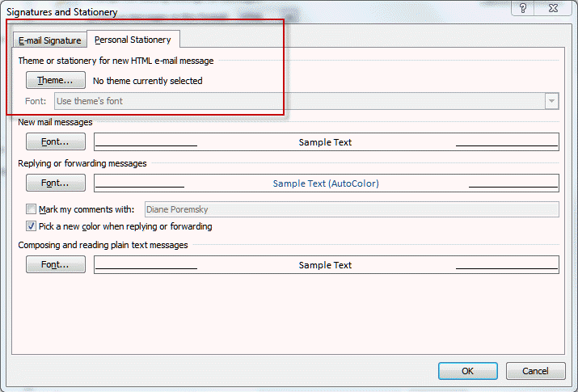Viewport: 578px width, 392px height.
Task: Switch to the E-mail Signature tab
Action: (x=50, y=40)
